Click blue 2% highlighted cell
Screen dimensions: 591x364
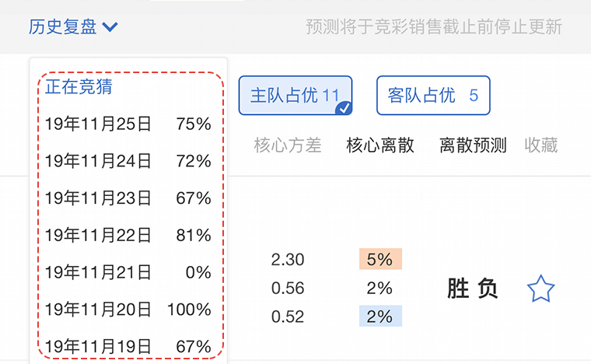(380, 317)
